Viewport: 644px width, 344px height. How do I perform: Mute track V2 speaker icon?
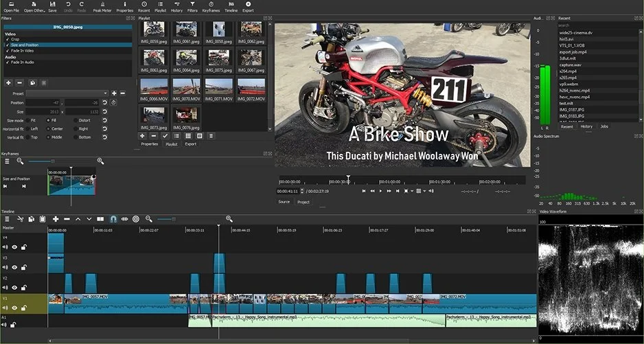tap(5, 288)
